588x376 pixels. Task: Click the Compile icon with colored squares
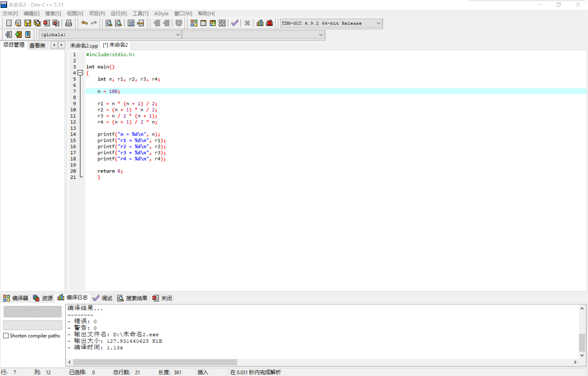(x=194, y=23)
